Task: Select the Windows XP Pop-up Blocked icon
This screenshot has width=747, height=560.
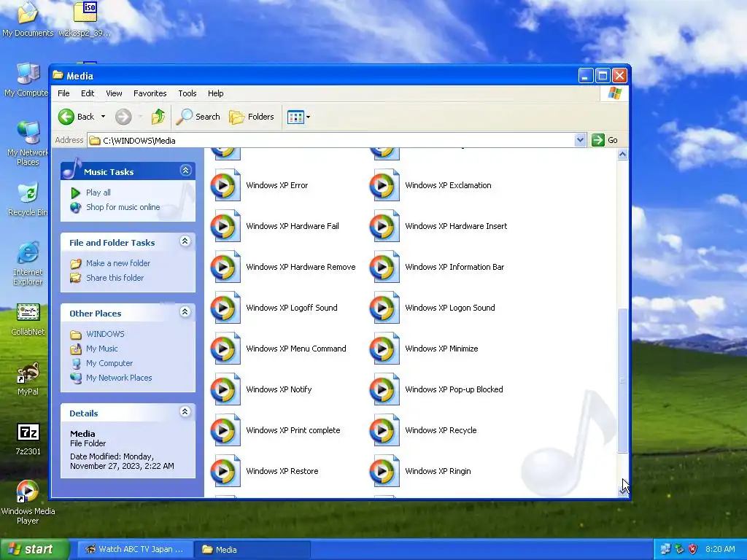Action: coord(384,389)
